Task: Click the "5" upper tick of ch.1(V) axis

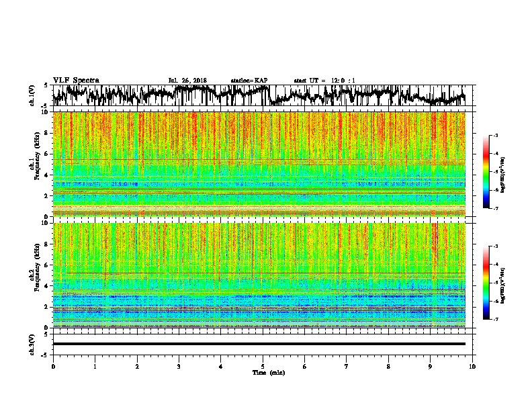Action: tap(46, 85)
